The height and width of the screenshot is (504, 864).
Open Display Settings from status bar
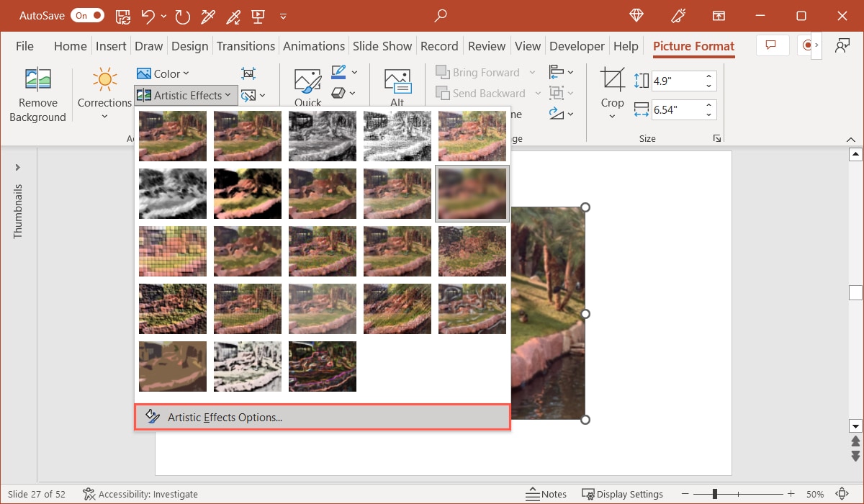point(622,494)
